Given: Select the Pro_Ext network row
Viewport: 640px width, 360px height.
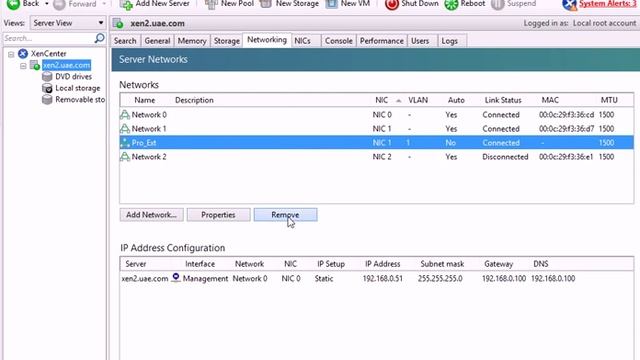Looking at the screenshot, I should pos(376,142).
